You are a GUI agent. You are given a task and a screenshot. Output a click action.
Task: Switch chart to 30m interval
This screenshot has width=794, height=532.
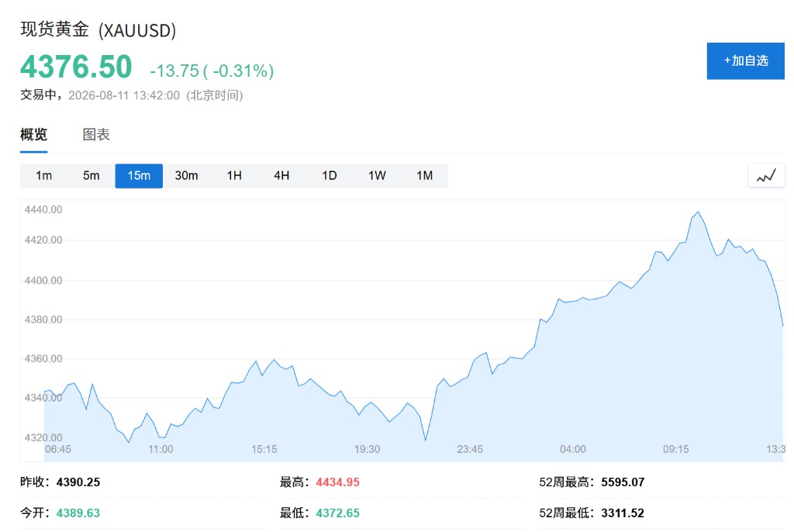click(186, 176)
